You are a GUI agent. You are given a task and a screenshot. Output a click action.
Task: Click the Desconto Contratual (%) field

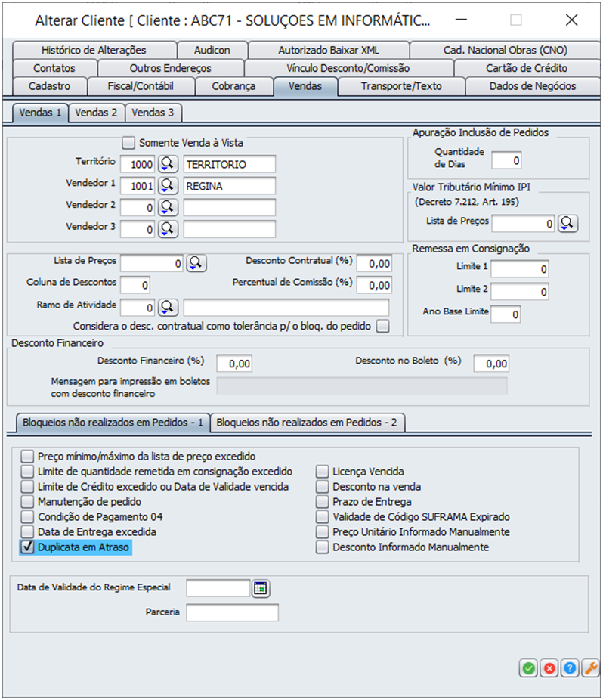[x=374, y=263]
